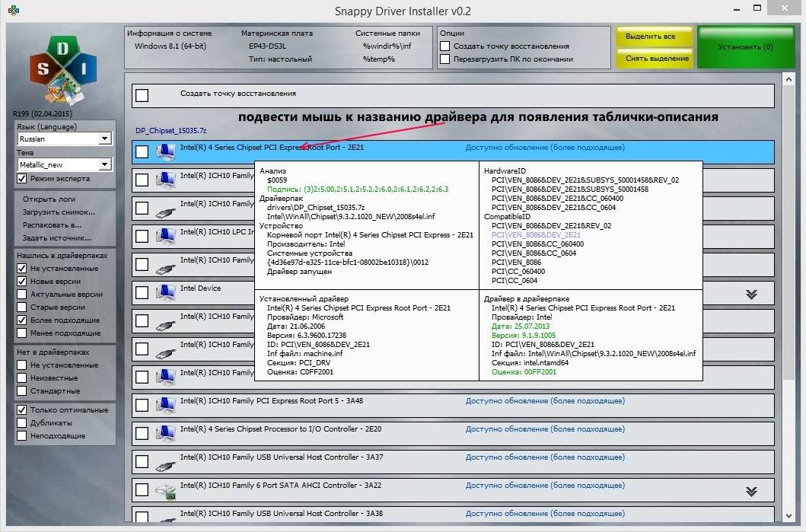Screen dimensions: 806x532
Task: Click the scrollbar down arrow
Action: click(x=788, y=516)
